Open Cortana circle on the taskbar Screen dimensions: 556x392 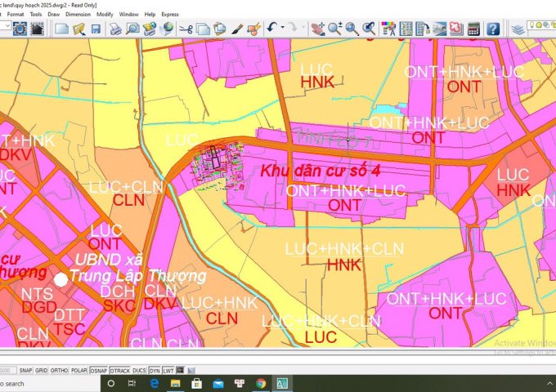point(110,384)
